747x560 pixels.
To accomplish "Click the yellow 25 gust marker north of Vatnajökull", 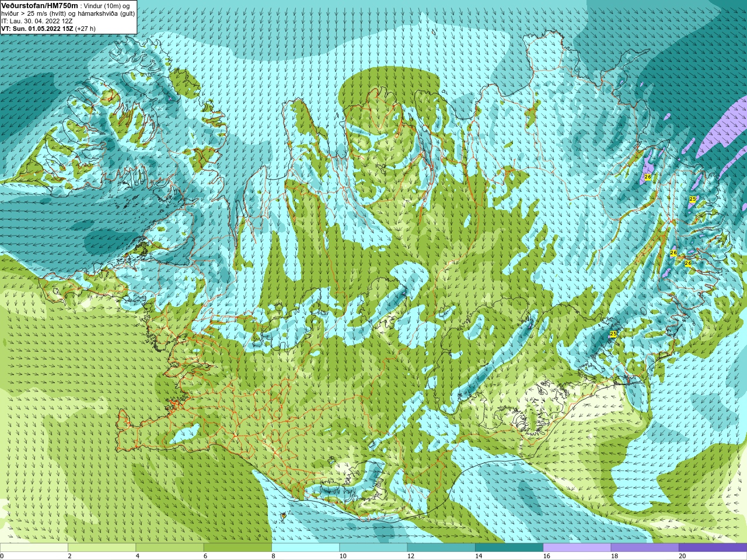I will click(613, 334).
